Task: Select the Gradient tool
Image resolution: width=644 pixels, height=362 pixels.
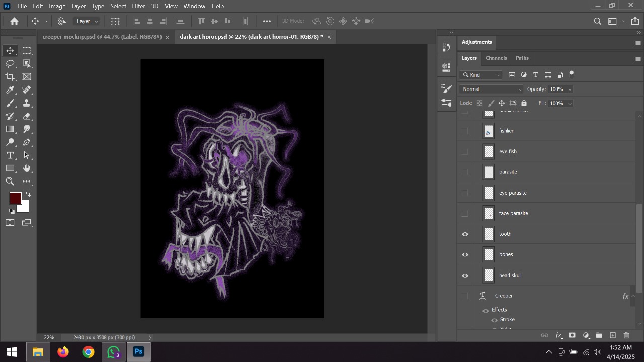Action: [x=10, y=129]
